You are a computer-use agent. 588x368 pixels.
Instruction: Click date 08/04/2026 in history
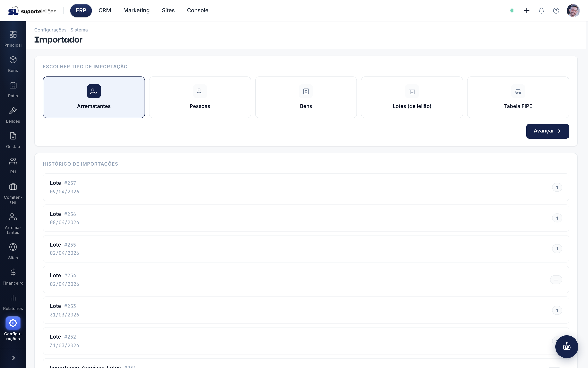click(64, 222)
